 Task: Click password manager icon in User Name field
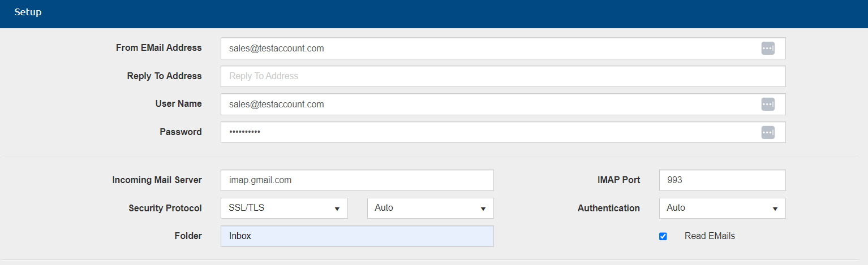tap(767, 105)
